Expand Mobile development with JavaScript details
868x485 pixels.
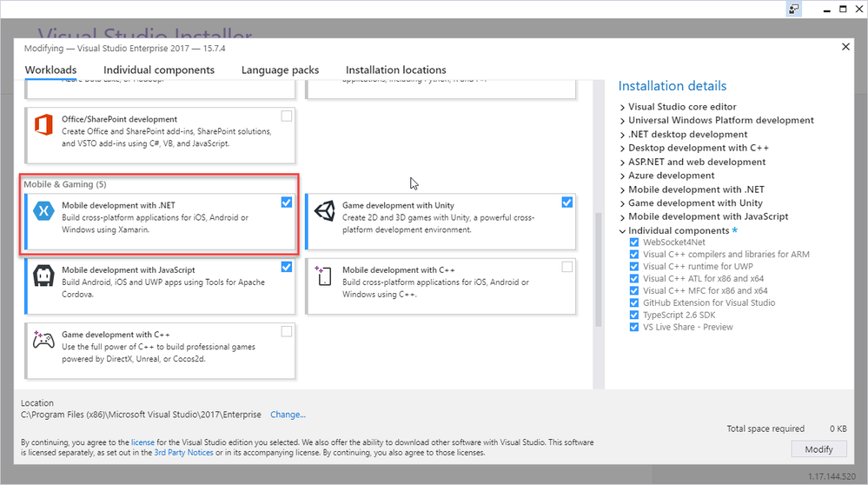click(x=622, y=217)
